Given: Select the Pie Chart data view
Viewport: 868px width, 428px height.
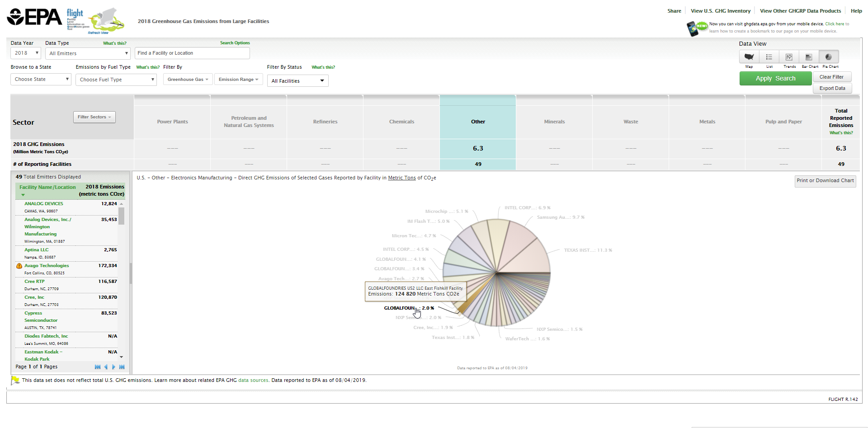Looking at the screenshot, I should [x=829, y=57].
